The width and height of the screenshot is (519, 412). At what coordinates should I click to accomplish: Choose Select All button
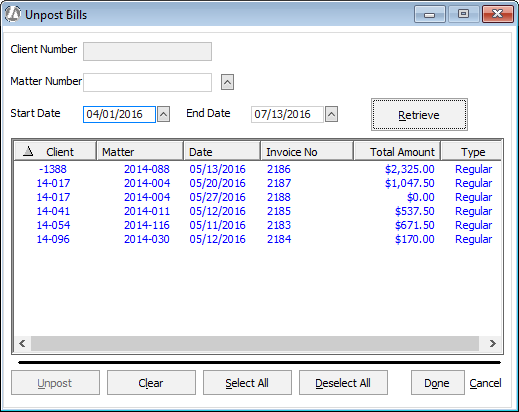pos(247,383)
